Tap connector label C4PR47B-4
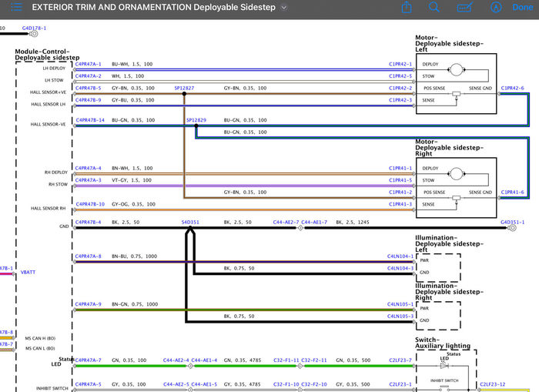This screenshot has height=392, width=539. tap(88, 222)
